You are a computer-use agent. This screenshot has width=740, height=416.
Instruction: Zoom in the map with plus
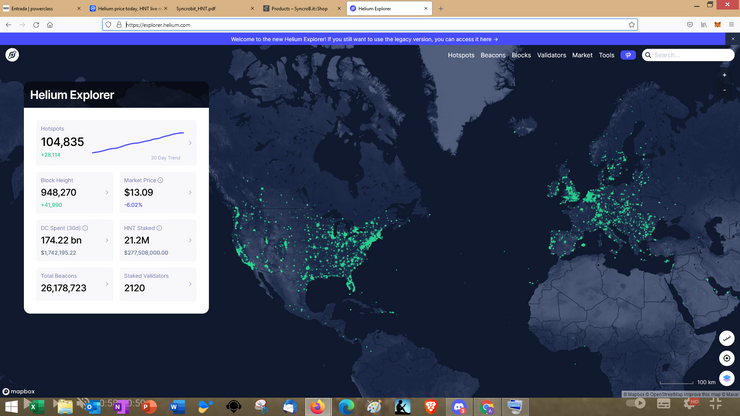(x=724, y=75)
